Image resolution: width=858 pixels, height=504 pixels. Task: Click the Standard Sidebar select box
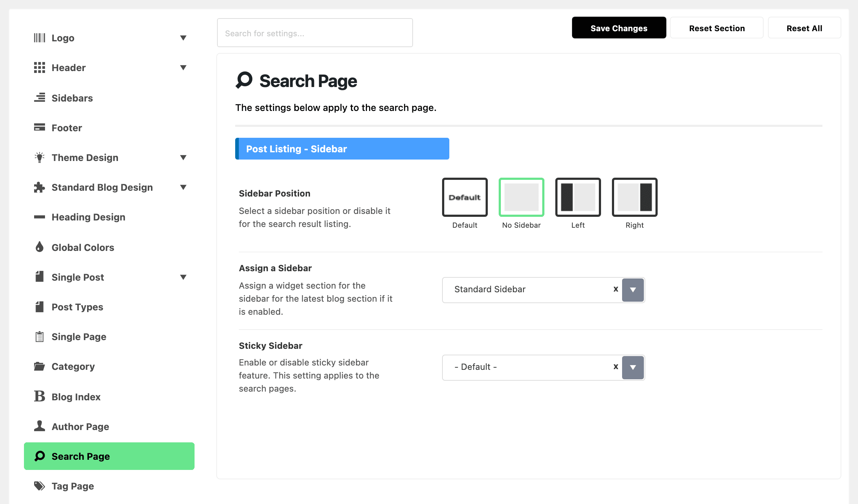pos(543,290)
